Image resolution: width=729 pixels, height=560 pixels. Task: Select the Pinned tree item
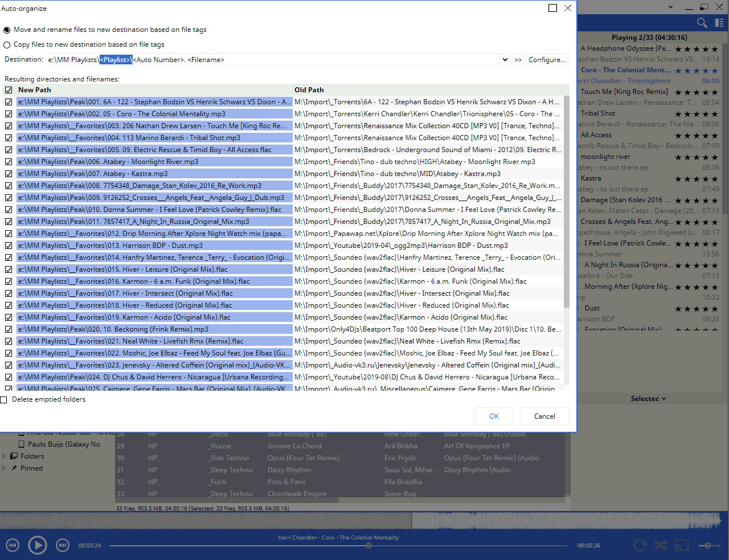point(31,468)
